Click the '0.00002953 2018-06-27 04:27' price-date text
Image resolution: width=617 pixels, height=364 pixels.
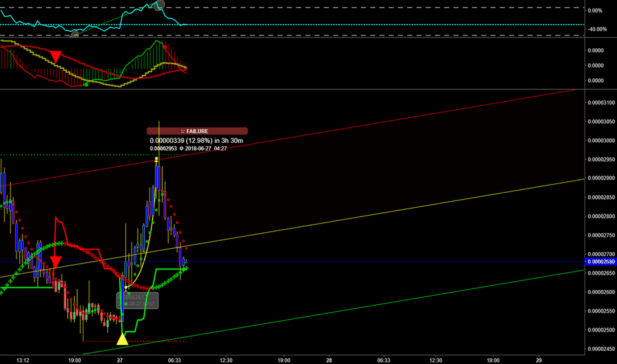click(x=188, y=149)
